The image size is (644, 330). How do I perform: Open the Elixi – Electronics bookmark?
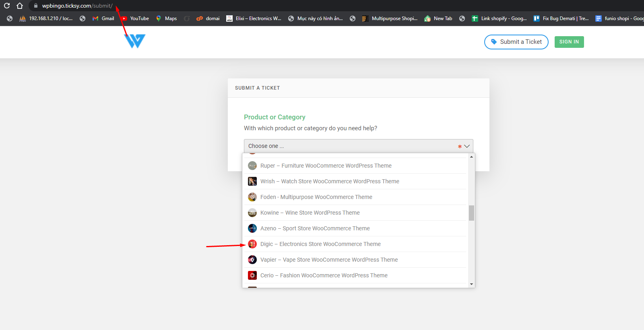tap(254, 18)
